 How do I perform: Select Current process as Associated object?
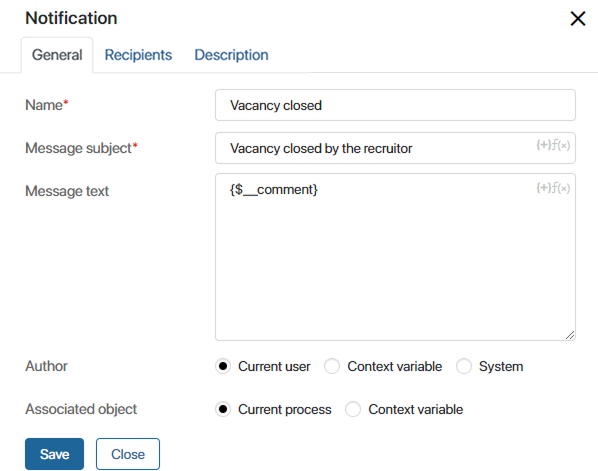point(223,409)
